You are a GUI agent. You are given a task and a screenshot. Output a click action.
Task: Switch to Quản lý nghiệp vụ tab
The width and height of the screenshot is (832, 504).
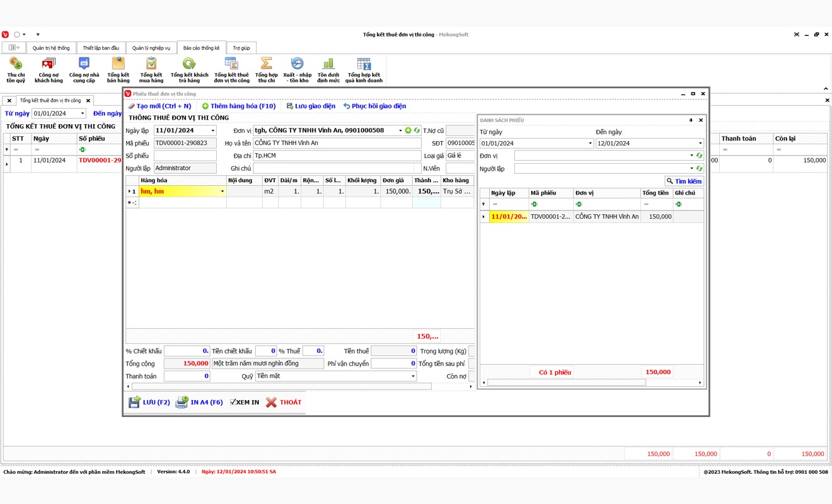pyautogui.click(x=151, y=48)
